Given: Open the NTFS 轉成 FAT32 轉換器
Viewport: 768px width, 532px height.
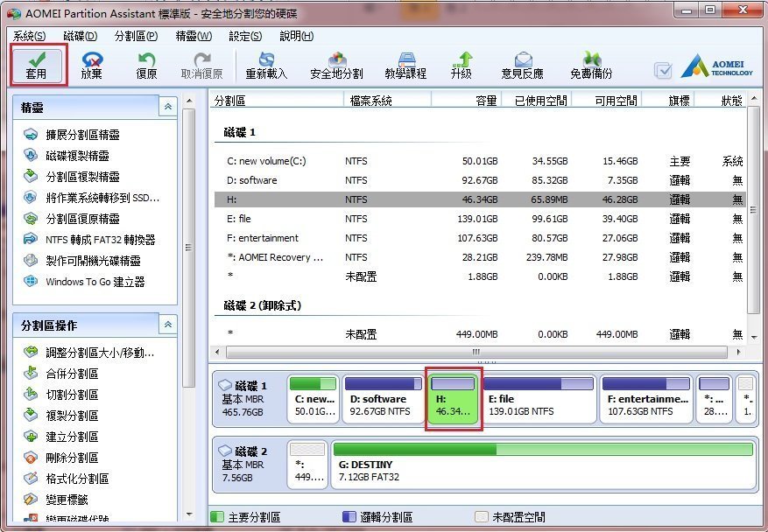Looking at the screenshot, I should [x=89, y=240].
